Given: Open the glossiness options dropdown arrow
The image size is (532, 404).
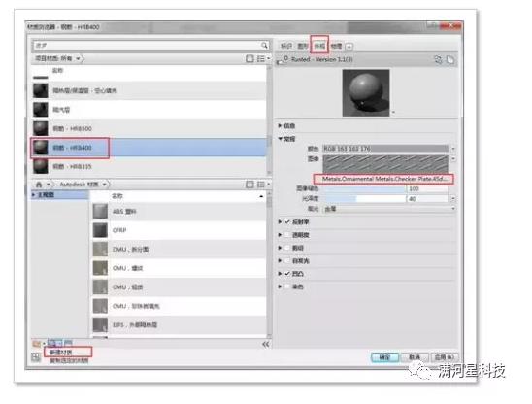Looking at the screenshot, I should point(453,199).
